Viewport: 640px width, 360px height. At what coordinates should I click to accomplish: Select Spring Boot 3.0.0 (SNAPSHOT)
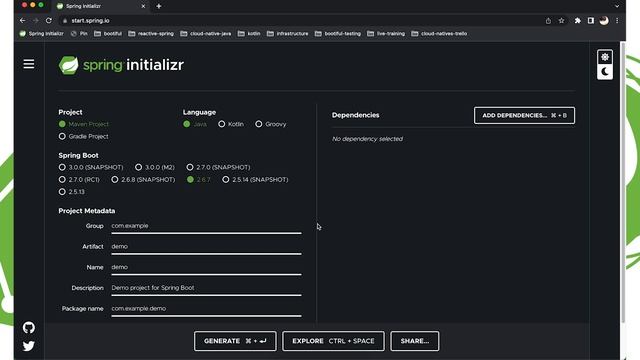tap(62, 167)
